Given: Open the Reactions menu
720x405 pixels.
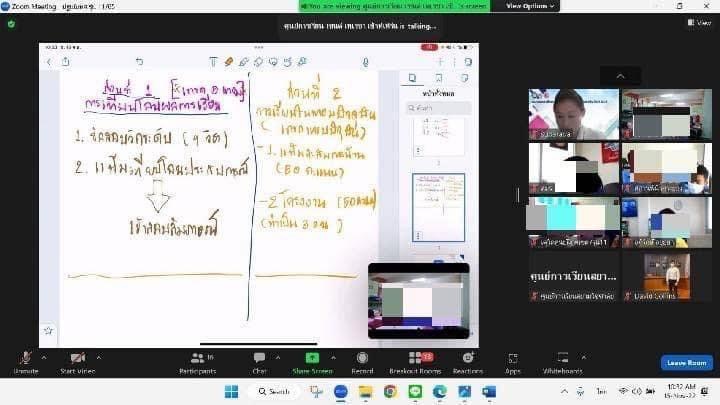Looking at the screenshot, I should point(467,358).
